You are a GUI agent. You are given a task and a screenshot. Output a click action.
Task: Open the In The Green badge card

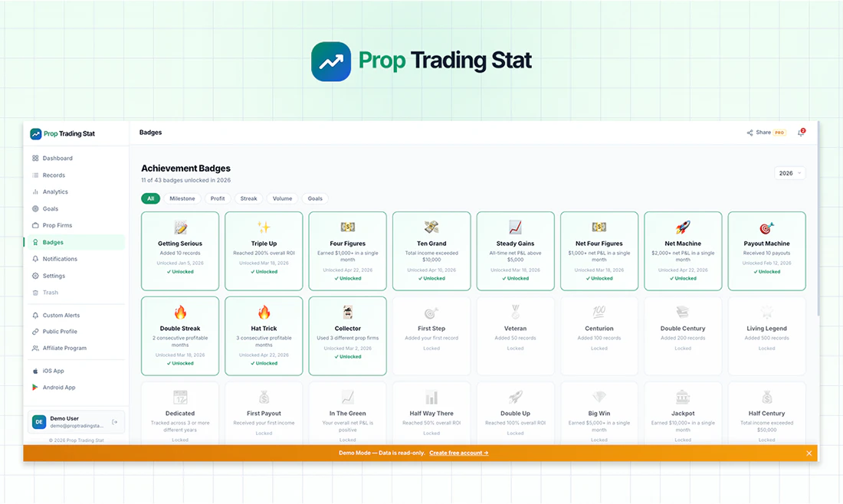tap(348, 413)
